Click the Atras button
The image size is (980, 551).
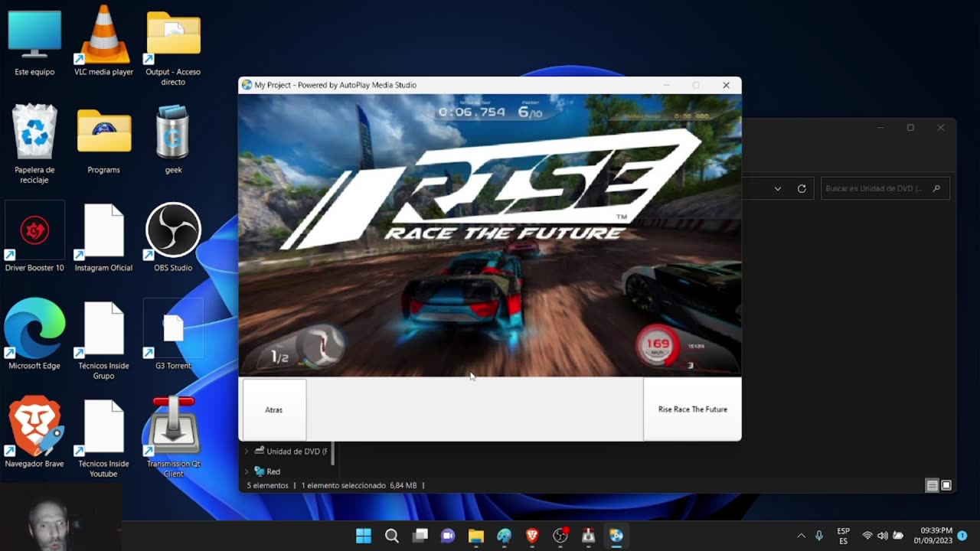(274, 409)
